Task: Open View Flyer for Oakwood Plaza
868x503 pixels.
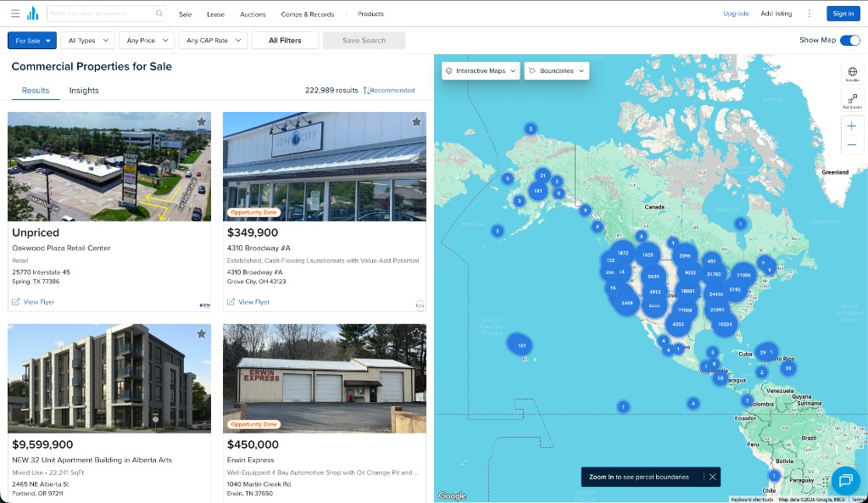Action: pyautogui.click(x=34, y=301)
